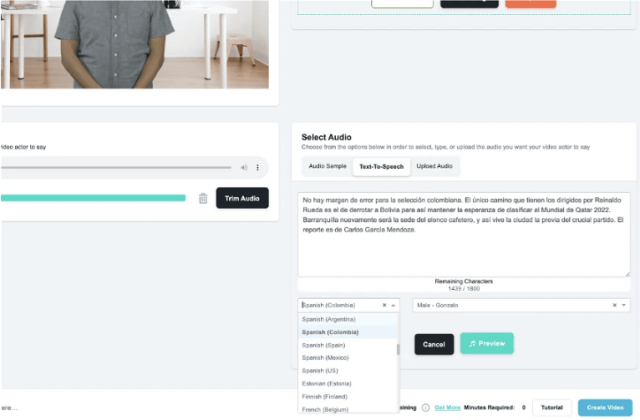Screen dimensions: 640x420
Task: Open audio player three-dot options menu
Action: tap(258, 167)
